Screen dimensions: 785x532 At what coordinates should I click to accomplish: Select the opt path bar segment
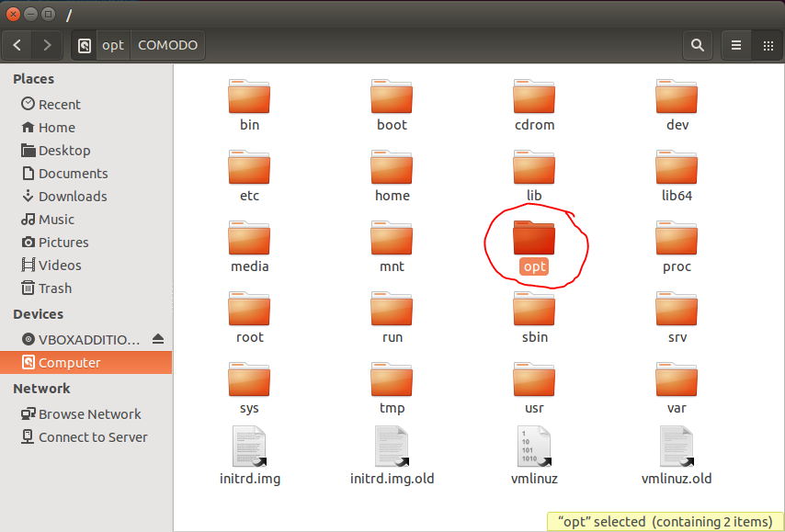click(113, 45)
